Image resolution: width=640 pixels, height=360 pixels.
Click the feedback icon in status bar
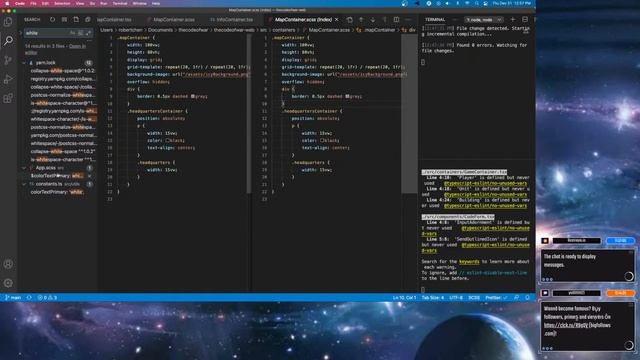(x=516, y=298)
